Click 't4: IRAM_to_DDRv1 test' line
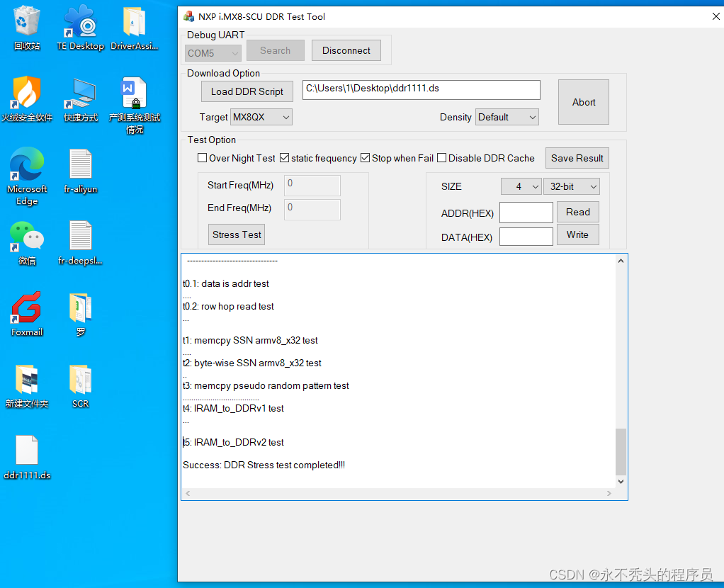 (x=233, y=408)
